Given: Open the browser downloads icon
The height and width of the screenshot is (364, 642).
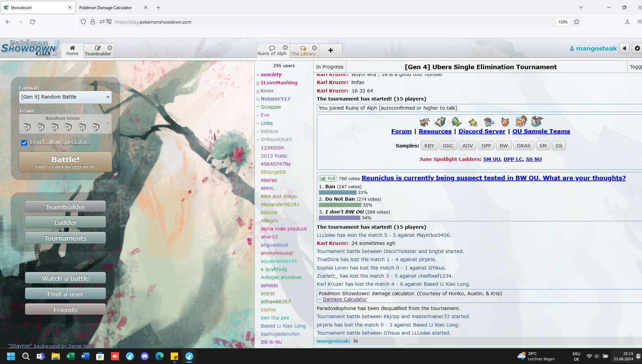Looking at the screenshot, I should point(627,22).
